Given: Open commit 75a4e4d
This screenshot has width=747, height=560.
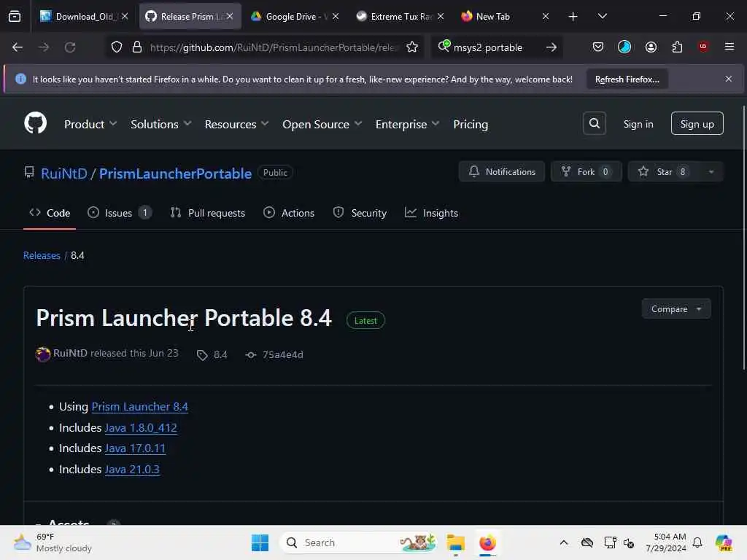Looking at the screenshot, I should (x=282, y=355).
